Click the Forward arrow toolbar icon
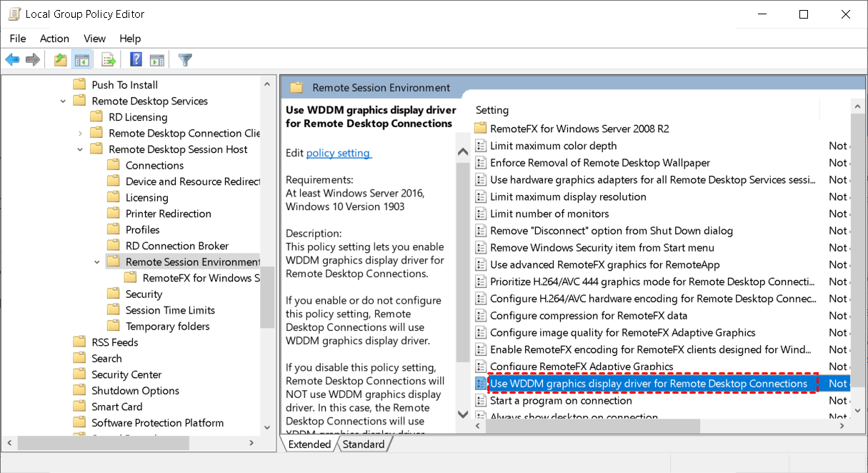 pyautogui.click(x=32, y=60)
